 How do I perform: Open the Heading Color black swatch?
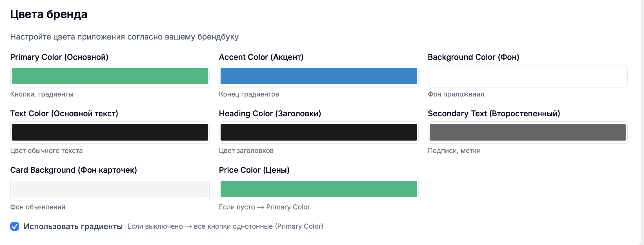(x=319, y=132)
